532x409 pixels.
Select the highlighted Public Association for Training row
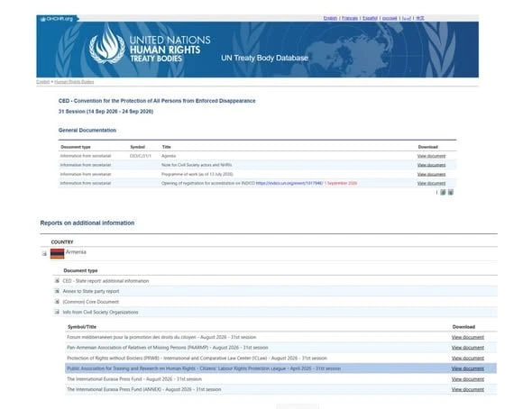(x=280, y=368)
